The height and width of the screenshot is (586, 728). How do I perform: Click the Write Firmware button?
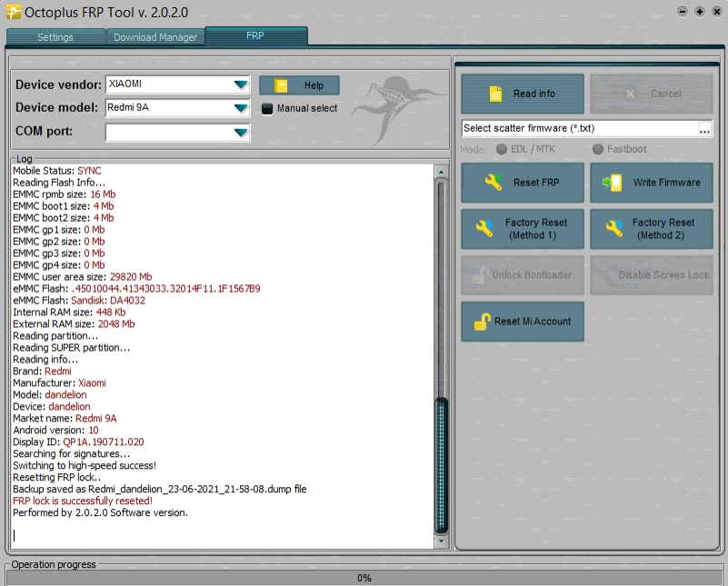pyautogui.click(x=652, y=183)
